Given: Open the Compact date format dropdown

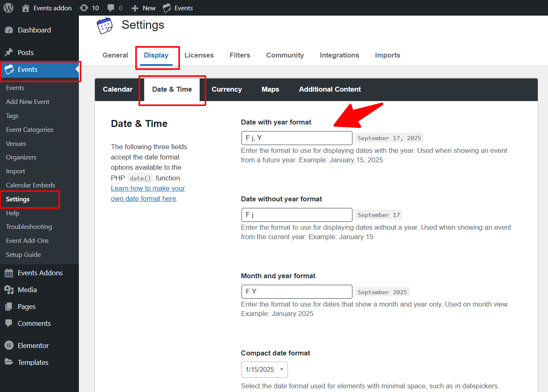Looking at the screenshot, I should click(x=264, y=369).
